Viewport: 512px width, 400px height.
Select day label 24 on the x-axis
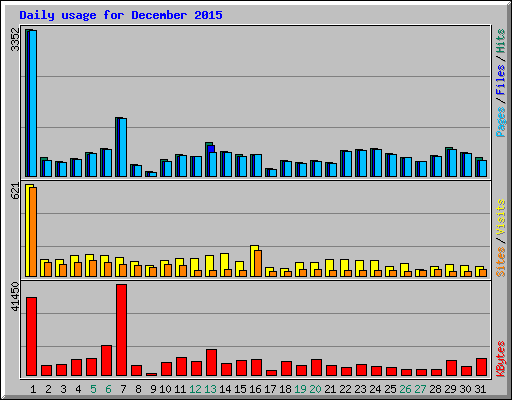pos(375,389)
